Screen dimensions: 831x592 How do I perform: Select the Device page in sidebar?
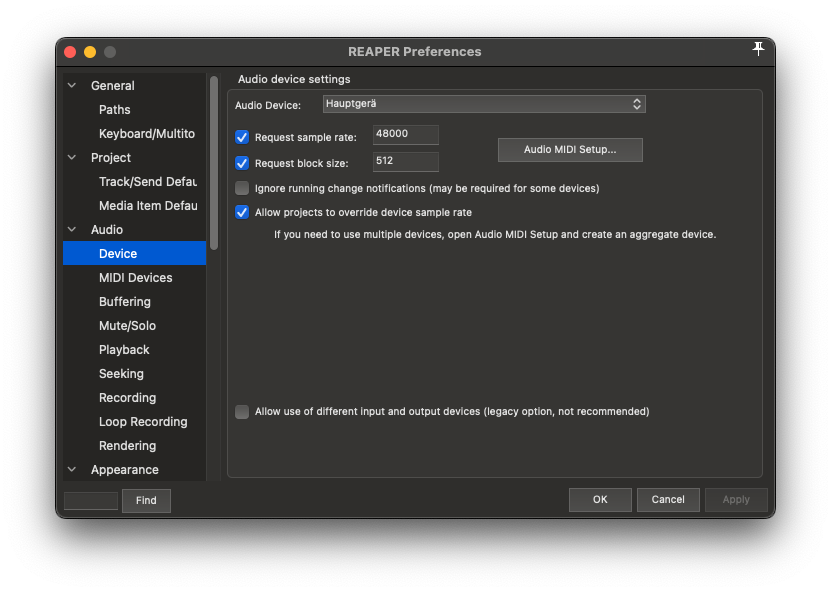click(x=135, y=253)
